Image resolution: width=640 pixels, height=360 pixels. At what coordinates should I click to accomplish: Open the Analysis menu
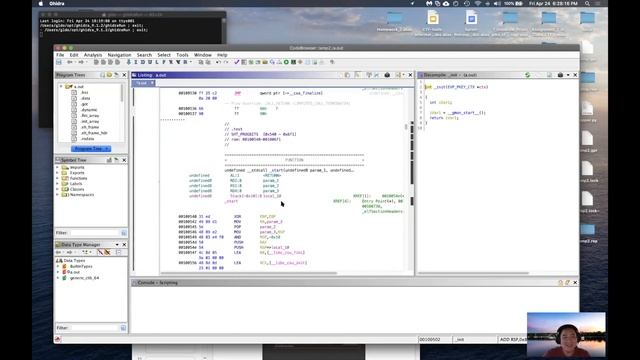tap(93, 55)
